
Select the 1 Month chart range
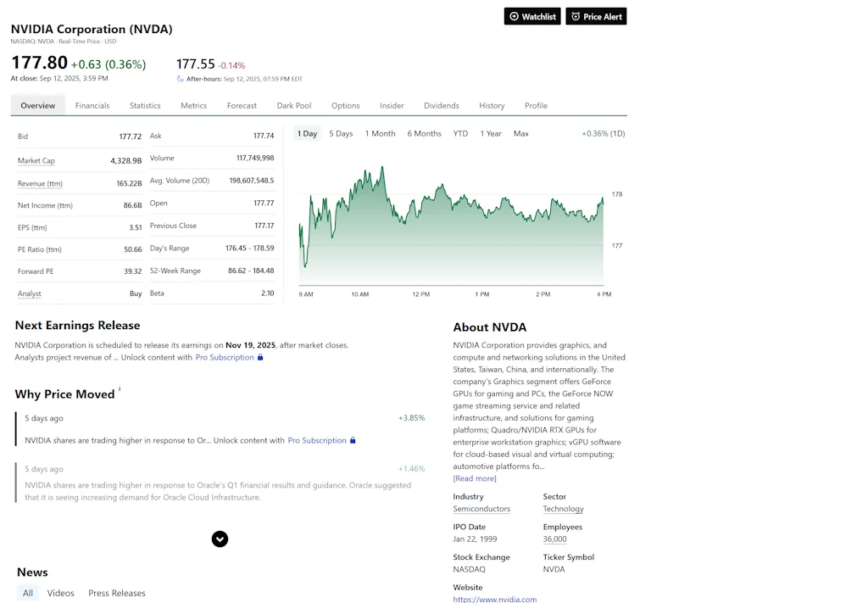point(380,133)
